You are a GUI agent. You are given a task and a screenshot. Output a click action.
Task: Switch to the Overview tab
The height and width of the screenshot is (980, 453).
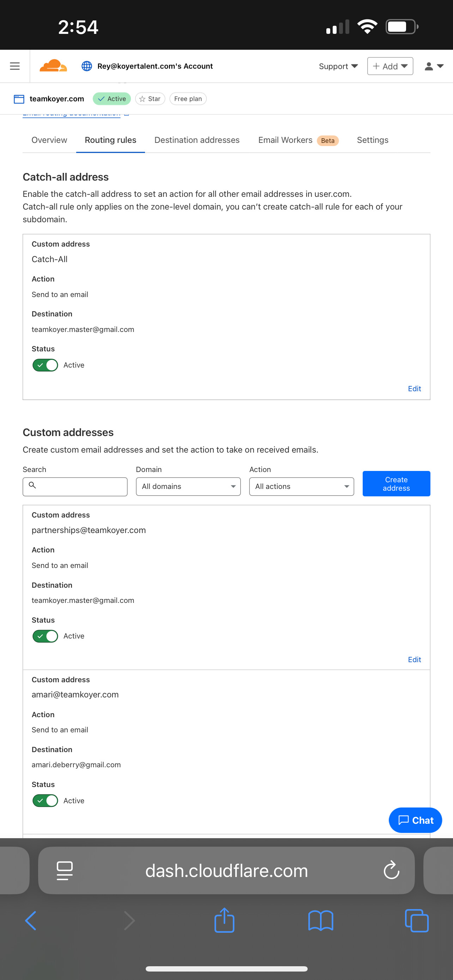pyautogui.click(x=49, y=140)
